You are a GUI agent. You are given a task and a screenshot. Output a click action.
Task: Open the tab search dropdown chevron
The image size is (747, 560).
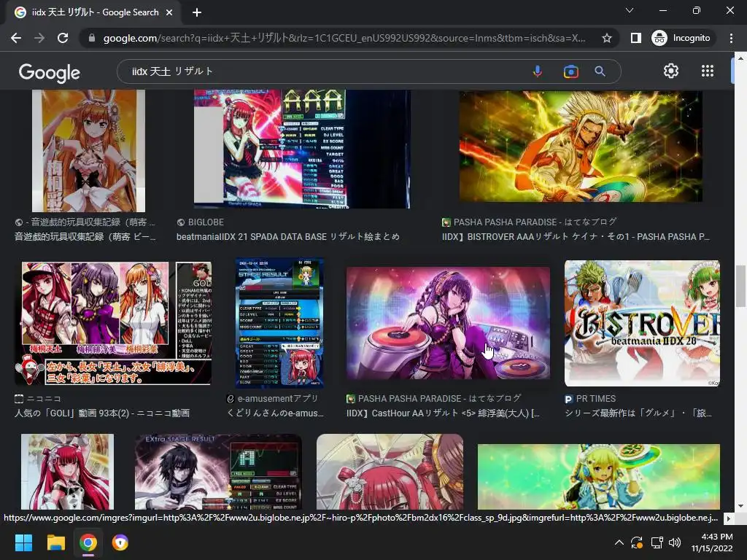[x=630, y=10]
